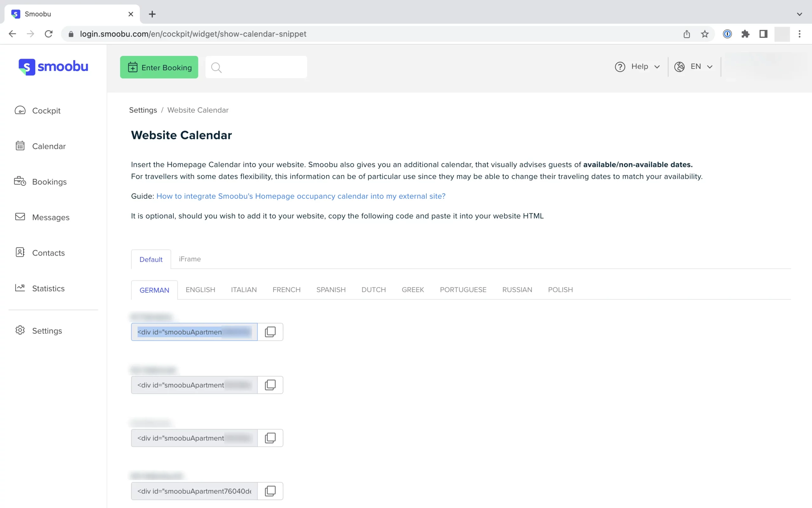Copy the first highlighted code snippet

coord(270,332)
